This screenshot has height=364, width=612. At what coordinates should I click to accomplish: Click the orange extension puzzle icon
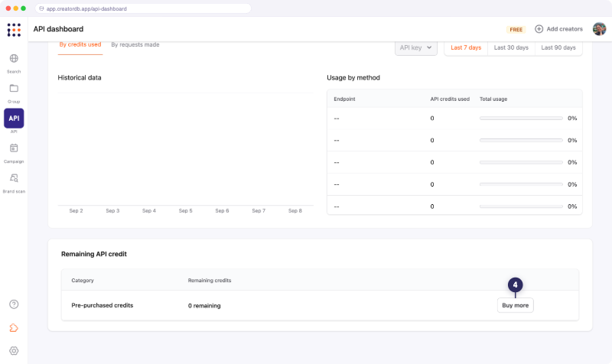pyautogui.click(x=14, y=328)
